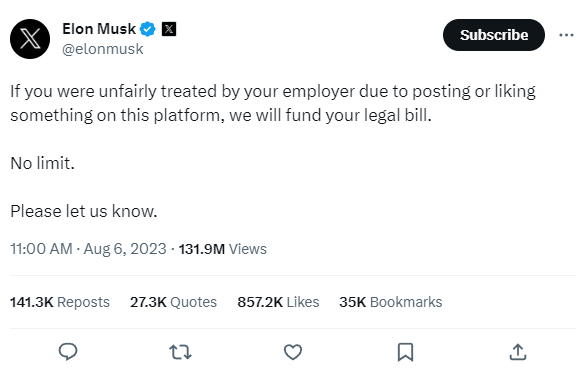
Task: Like the tweet with the heart icon
Action: (x=293, y=352)
